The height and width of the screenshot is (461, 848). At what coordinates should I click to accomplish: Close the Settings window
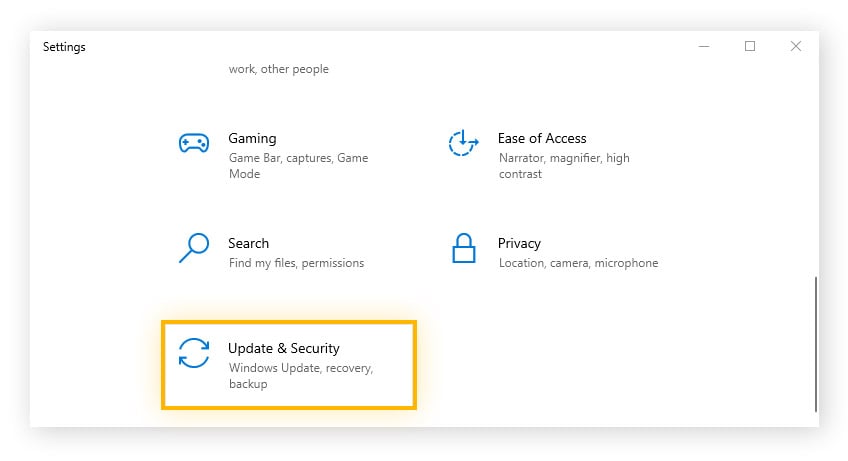(x=796, y=46)
